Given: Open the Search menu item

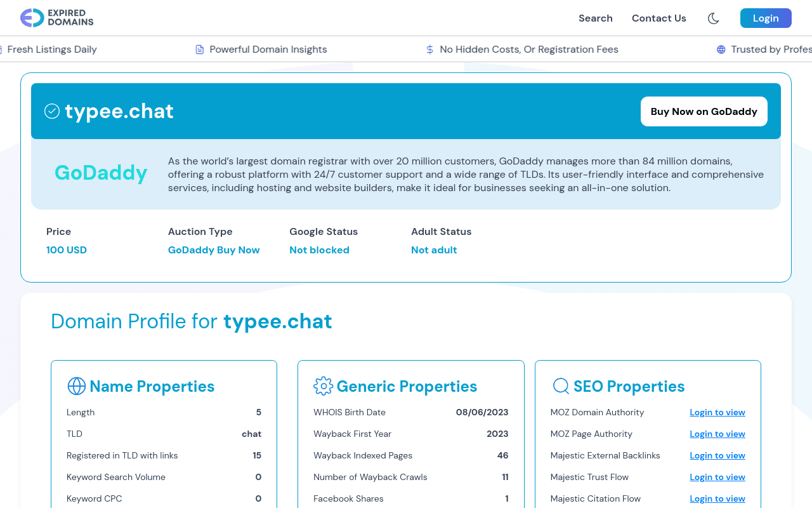Looking at the screenshot, I should [596, 18].
